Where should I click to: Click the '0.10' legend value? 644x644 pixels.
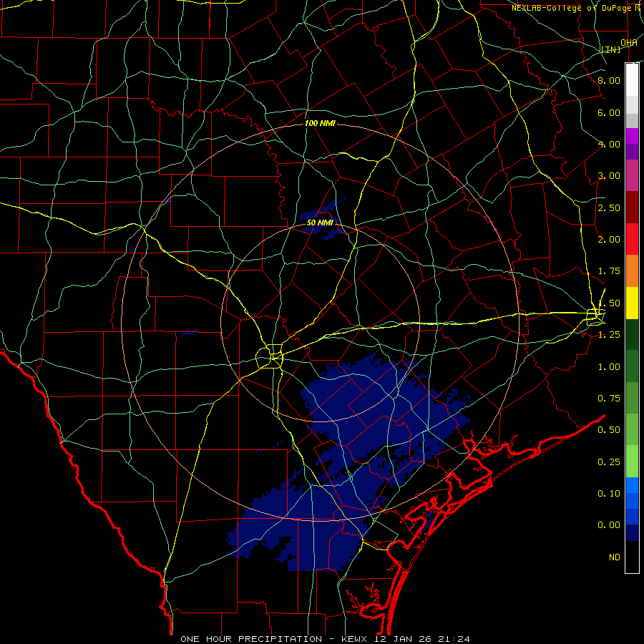[609, 494]
